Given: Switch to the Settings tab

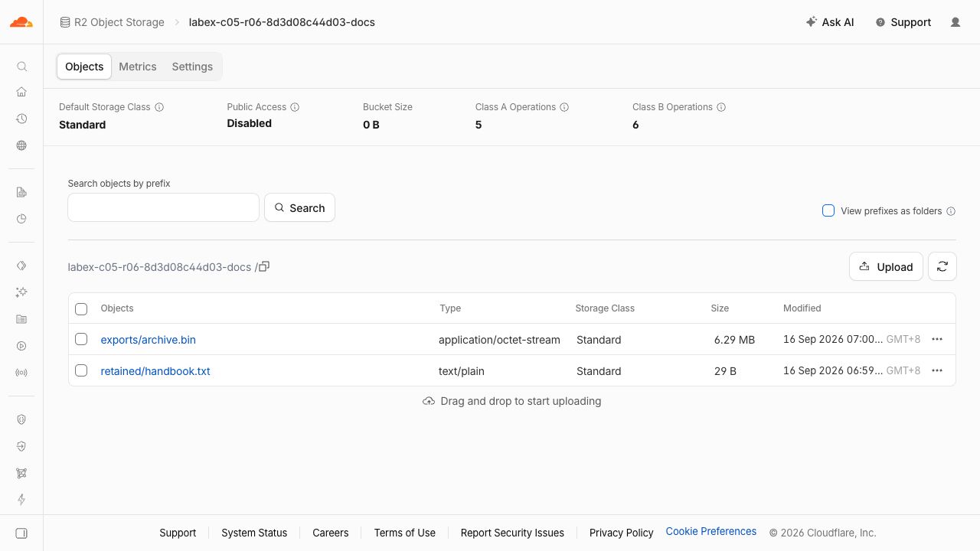Looking at the screenshot, I should 192,67.
